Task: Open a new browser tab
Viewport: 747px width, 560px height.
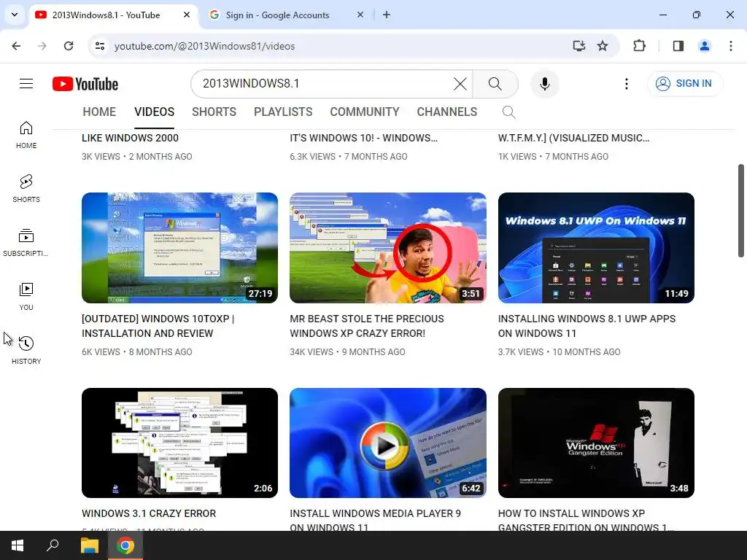Action: pyautogui.click(x=387, y=15)
